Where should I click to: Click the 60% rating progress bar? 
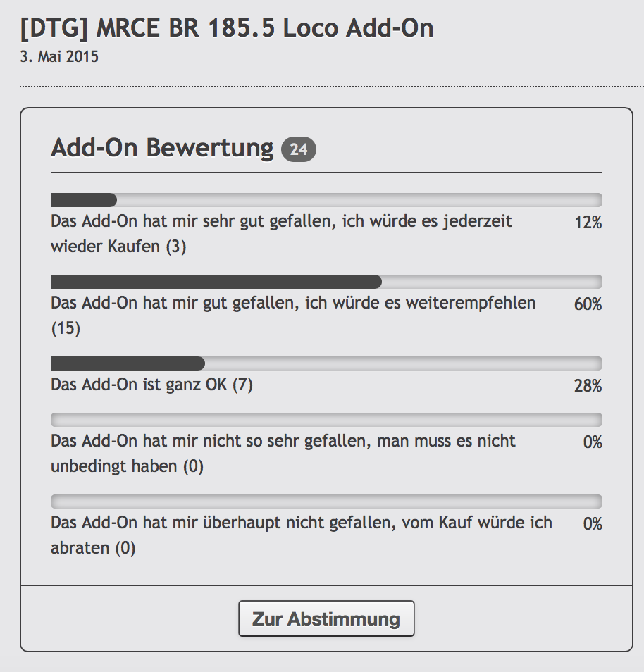pos(326,282)
